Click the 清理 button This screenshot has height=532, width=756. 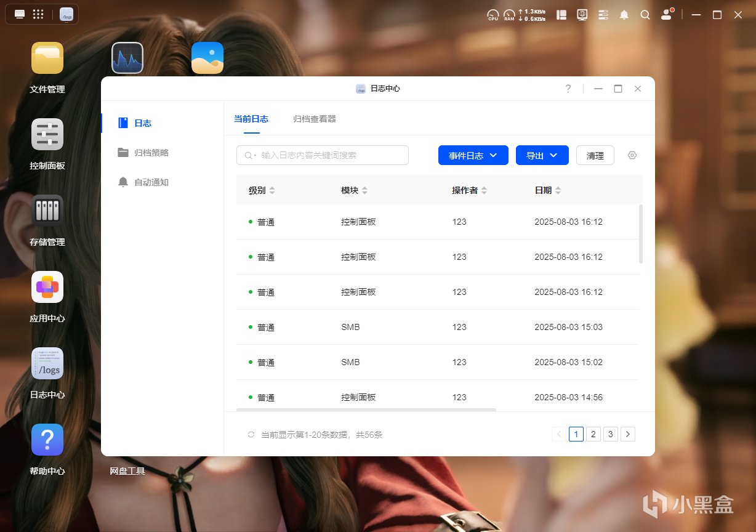[595, 155]
